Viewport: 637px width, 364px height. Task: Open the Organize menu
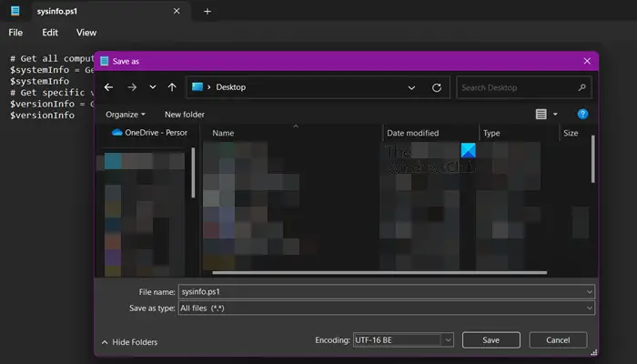pos(125,115)
